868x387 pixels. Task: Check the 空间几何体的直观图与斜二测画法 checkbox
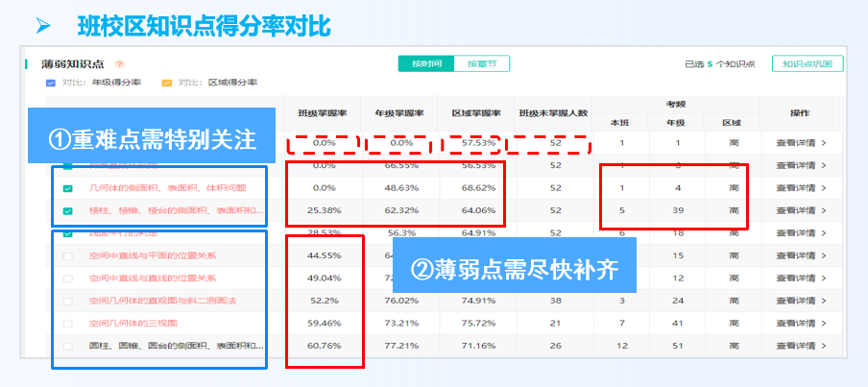[67, 302]
